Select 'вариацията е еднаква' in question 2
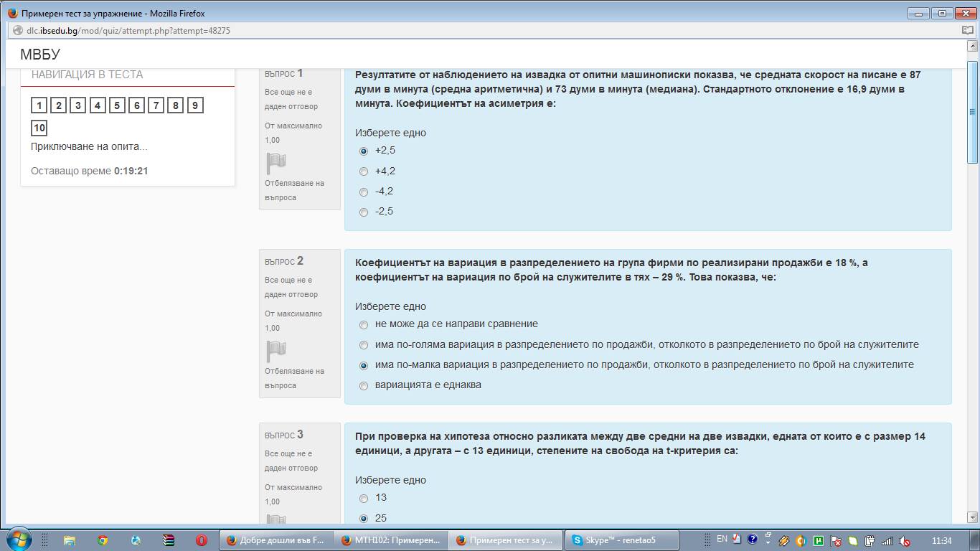This screenshot has width=980, height=551. pyautogui.click(x=364, y=385)
